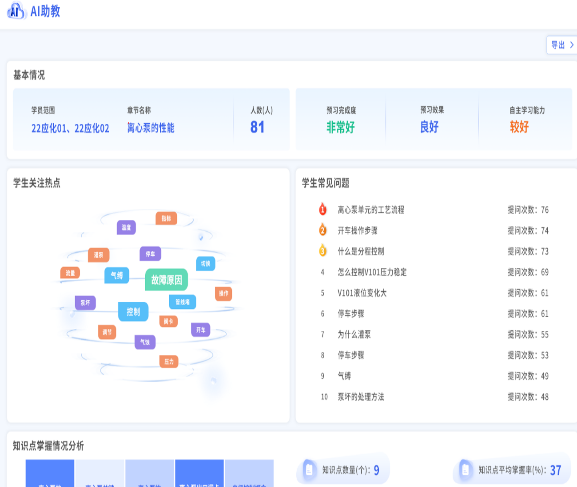Click the student count value 81
This screenshot has width=577, height=487.
[x=257, y=127]
